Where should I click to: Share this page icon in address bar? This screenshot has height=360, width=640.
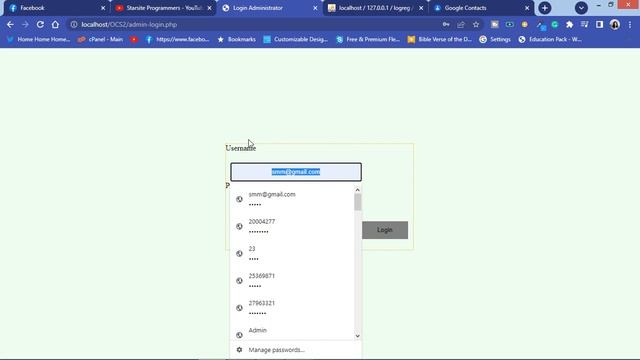461,24
